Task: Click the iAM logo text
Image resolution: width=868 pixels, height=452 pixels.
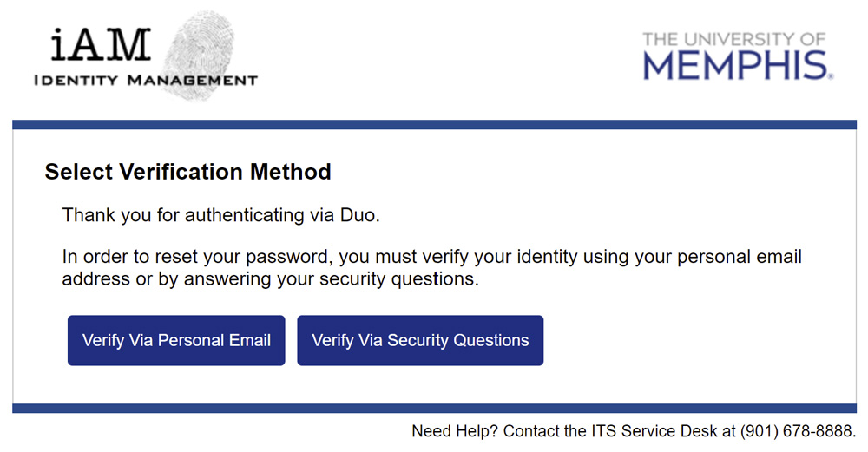Action: 100,47
